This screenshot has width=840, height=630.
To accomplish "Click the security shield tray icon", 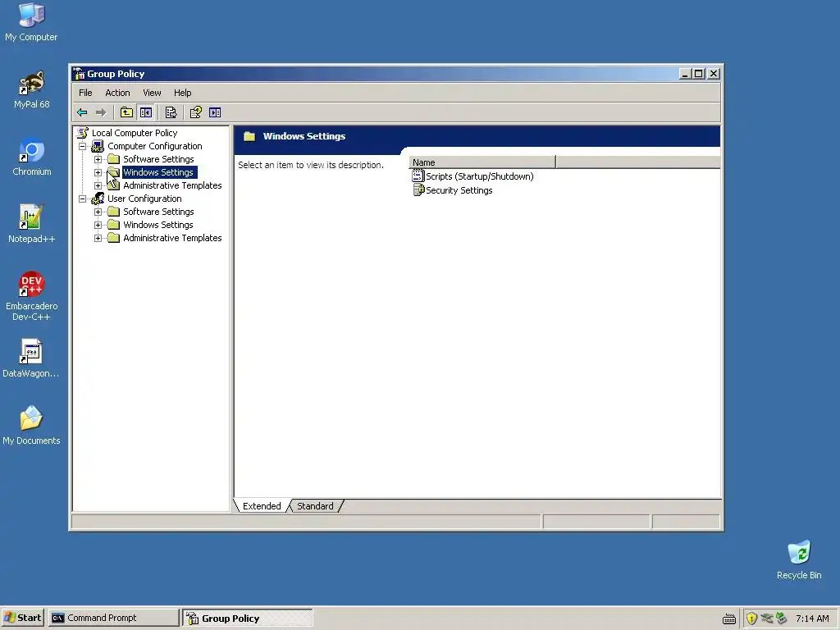I will click(x=751, y=619).
